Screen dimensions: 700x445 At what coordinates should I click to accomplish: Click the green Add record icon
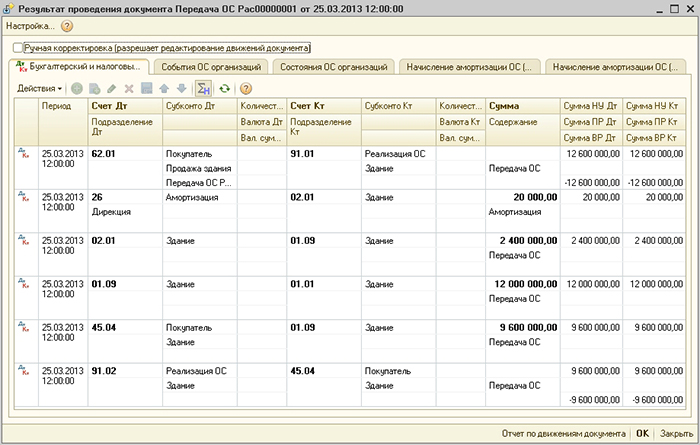coord(77,89)
